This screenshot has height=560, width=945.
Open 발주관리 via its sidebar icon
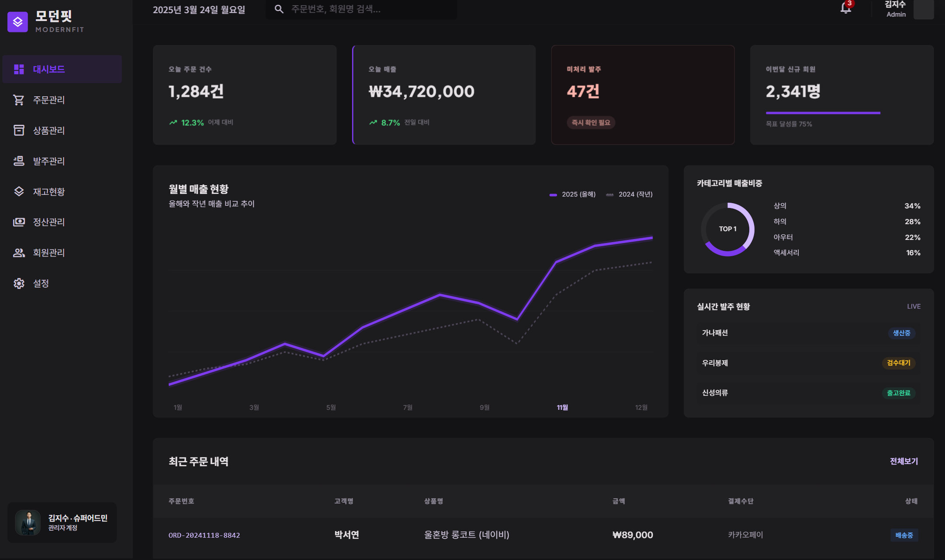[19, 161]
